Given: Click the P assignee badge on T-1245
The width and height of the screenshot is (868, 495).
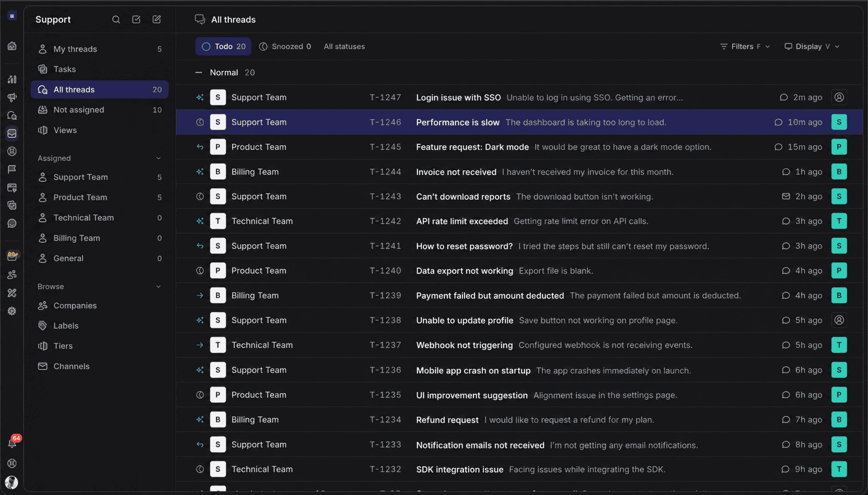Looking at the screenshot, I should 839,147.
